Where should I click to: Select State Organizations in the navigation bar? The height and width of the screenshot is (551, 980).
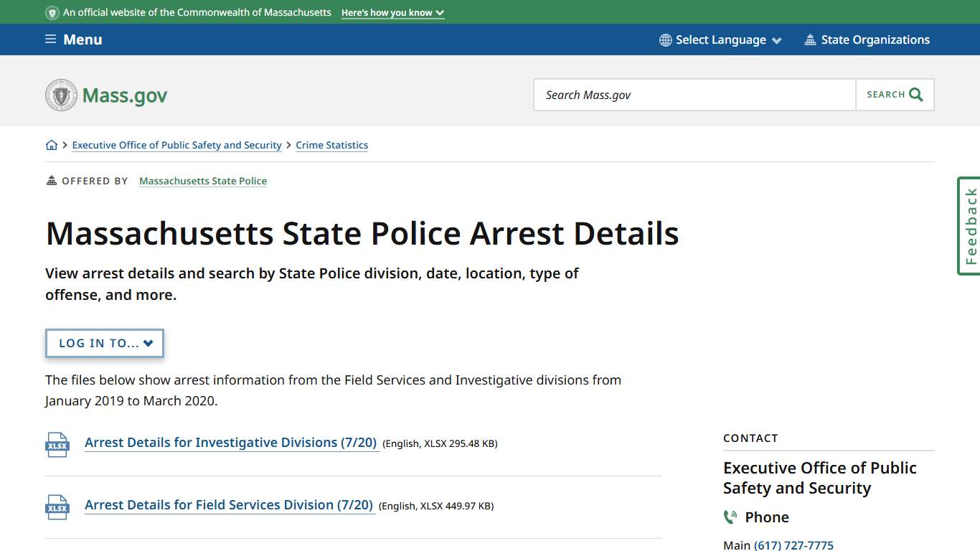click(875, 39)
